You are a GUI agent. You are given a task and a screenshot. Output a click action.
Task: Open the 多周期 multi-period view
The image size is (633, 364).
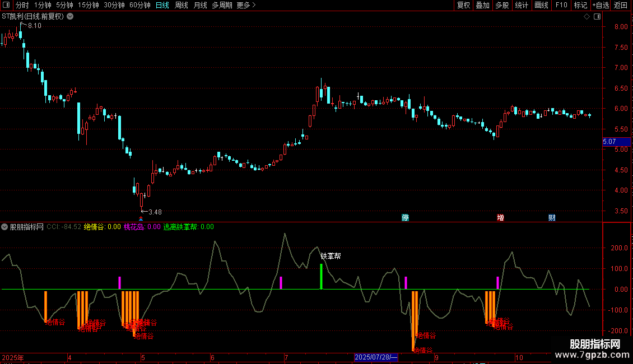222,5
